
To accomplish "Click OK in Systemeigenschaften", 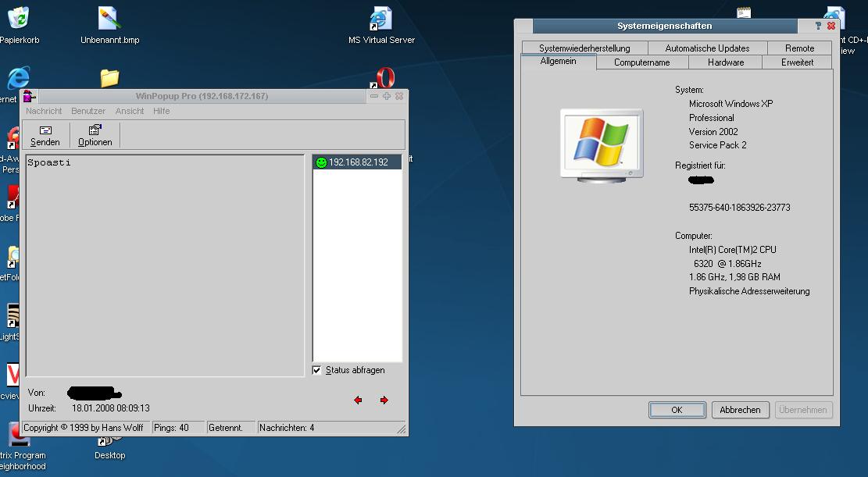I will [x=677, y=410].
